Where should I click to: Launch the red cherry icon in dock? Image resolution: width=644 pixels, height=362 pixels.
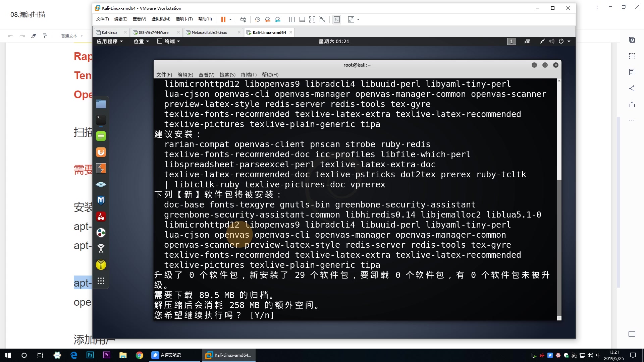pyautogui.click(x=101, y=217)
